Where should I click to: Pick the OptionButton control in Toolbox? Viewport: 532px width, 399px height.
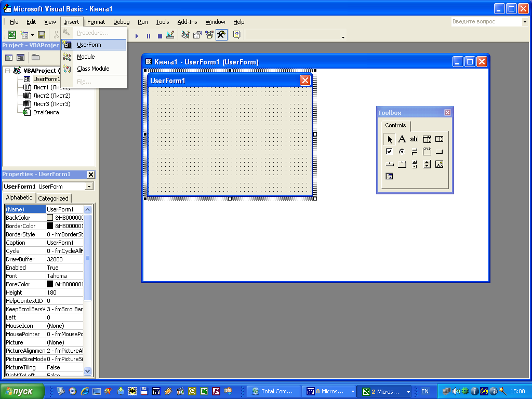[x=402, y=152]
